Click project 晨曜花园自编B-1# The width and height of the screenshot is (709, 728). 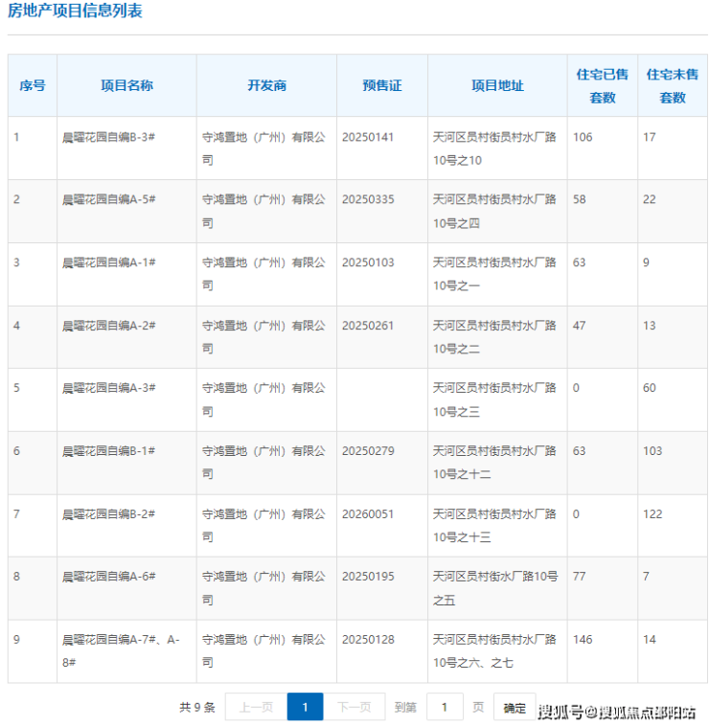[108, 451]
